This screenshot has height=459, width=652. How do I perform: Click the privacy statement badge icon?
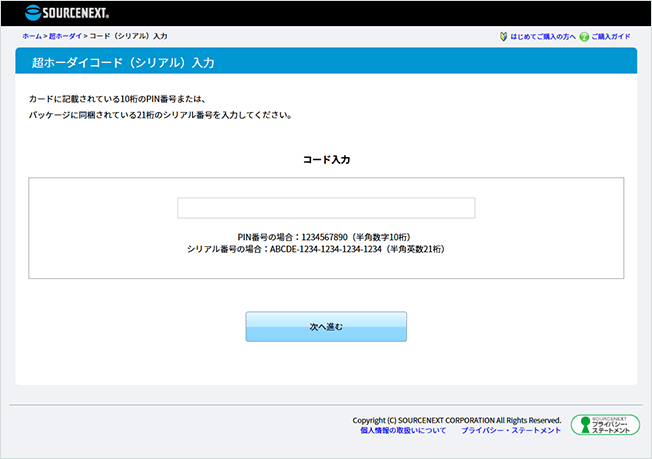[605, 424]
